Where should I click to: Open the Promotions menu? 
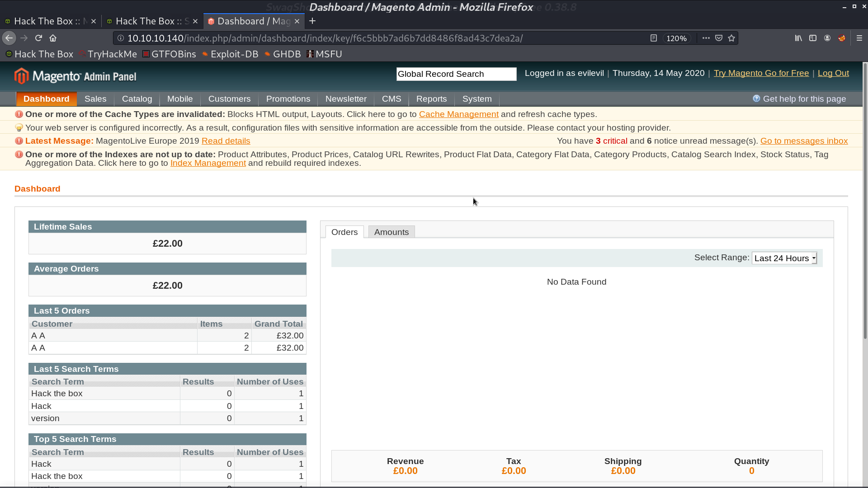click(288, 99)
